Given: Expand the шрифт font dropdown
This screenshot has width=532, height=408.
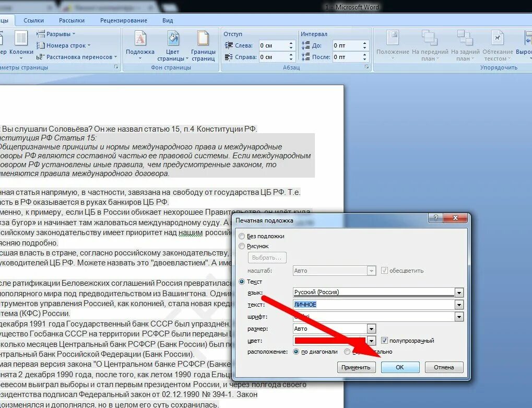Looking at the screenshot, I should [459, 317].
